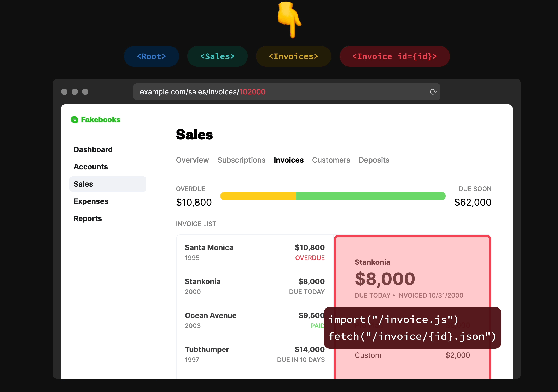Select the <Root> component pill
Viewport: 558px width, 392px height.
point(151,56)
